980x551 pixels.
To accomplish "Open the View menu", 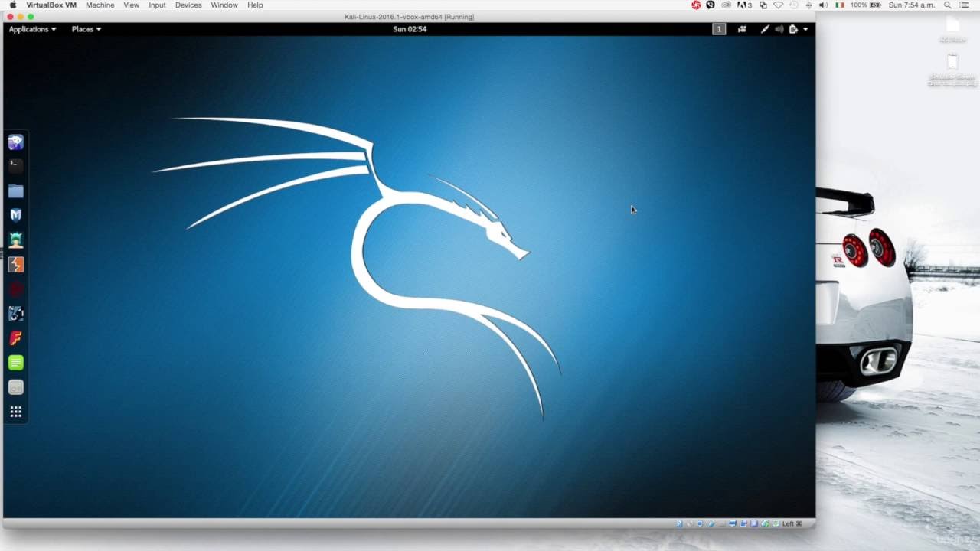I will pos(132,5).
